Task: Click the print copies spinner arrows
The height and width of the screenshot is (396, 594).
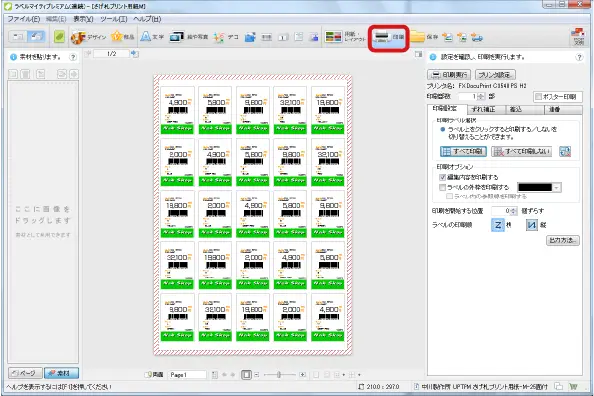Action: pyautogui.click(x=481, y=97)
